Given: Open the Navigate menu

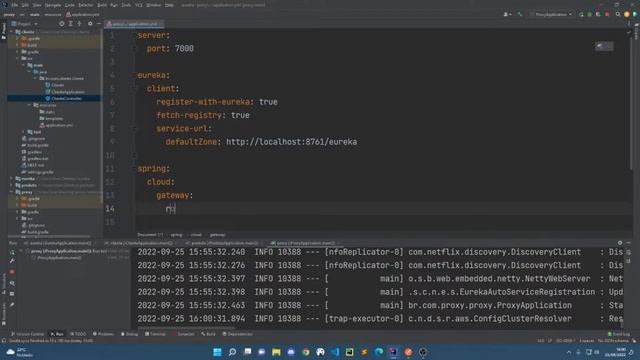Looking at the screenshot, I should (53, 5).
